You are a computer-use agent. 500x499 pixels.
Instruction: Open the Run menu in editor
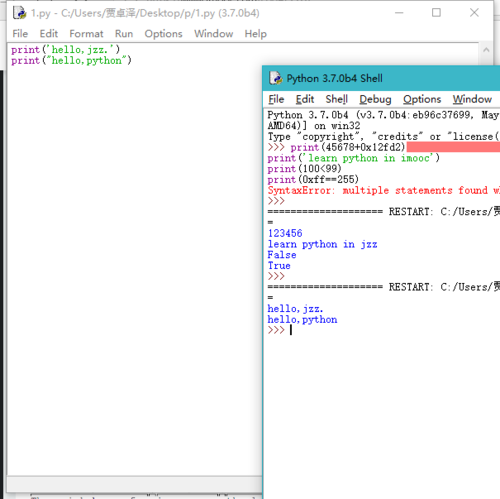click(x=124, y=34)
